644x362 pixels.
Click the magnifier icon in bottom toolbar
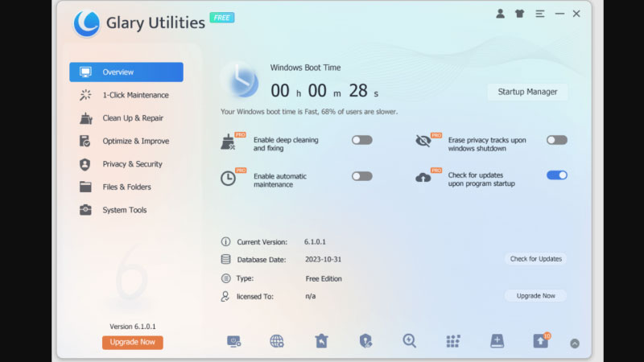(x=410, y=341)
